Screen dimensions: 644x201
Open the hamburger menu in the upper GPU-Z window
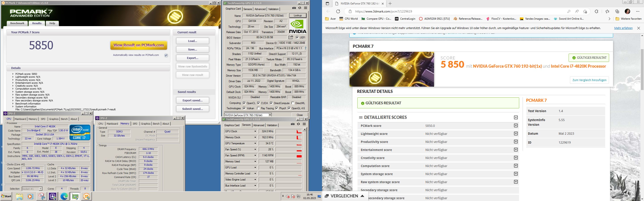(305, 8)
